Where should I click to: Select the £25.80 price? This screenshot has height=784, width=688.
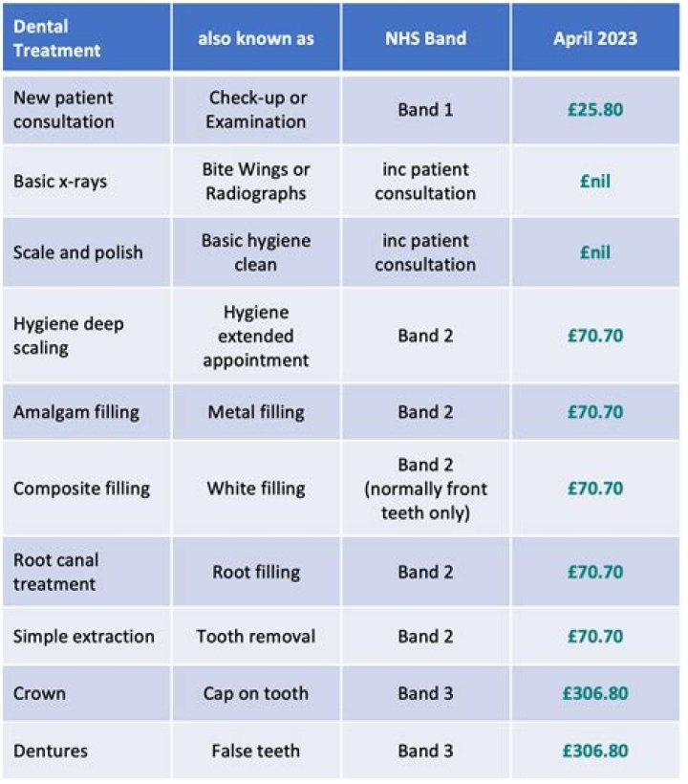tap(595, 110)
